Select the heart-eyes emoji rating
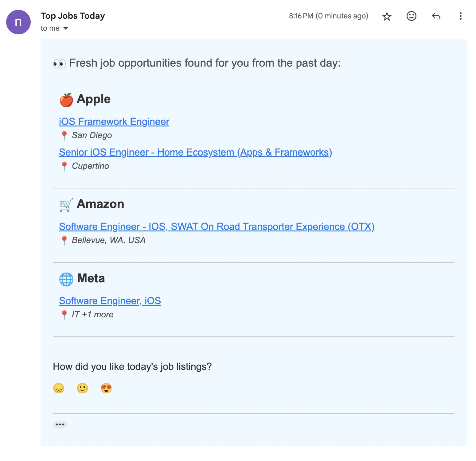The image size is (476, 461). 106,388
